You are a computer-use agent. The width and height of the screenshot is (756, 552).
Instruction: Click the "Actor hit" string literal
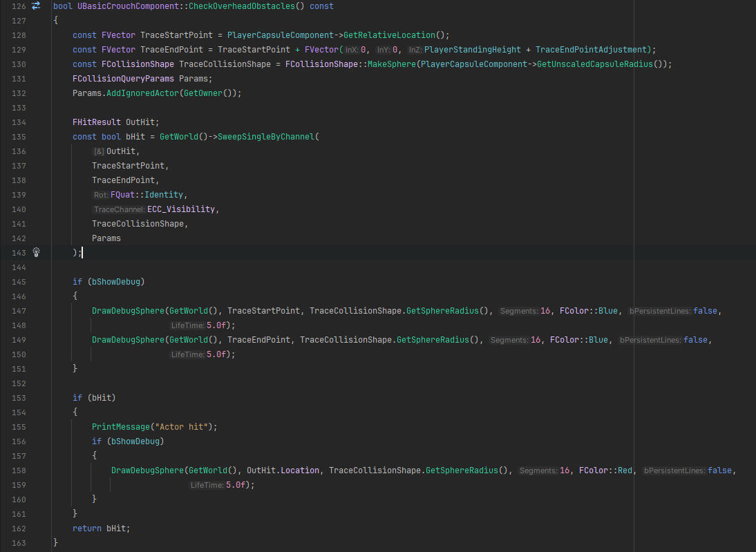183,427
